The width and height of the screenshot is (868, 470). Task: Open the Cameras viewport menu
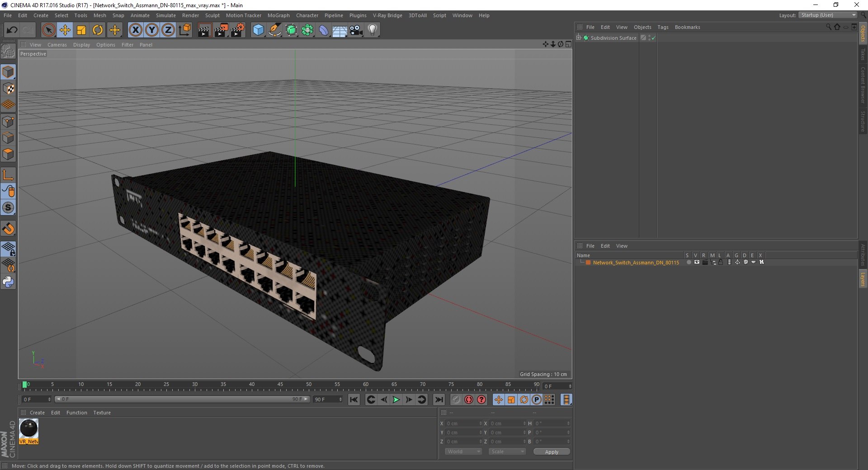pyautogui.click(x=57, y=45)
